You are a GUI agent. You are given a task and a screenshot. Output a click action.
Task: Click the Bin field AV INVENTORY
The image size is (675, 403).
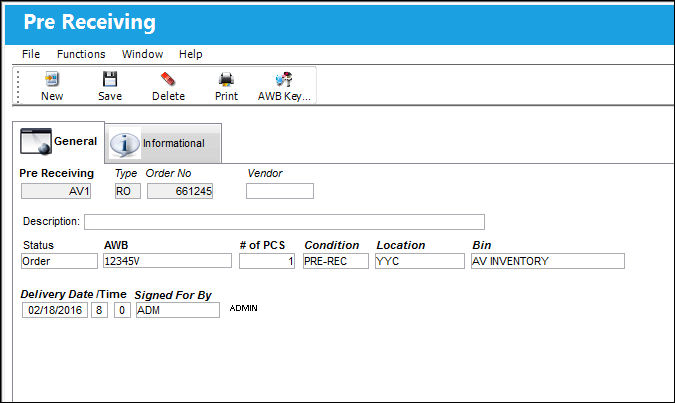(548, 261)
